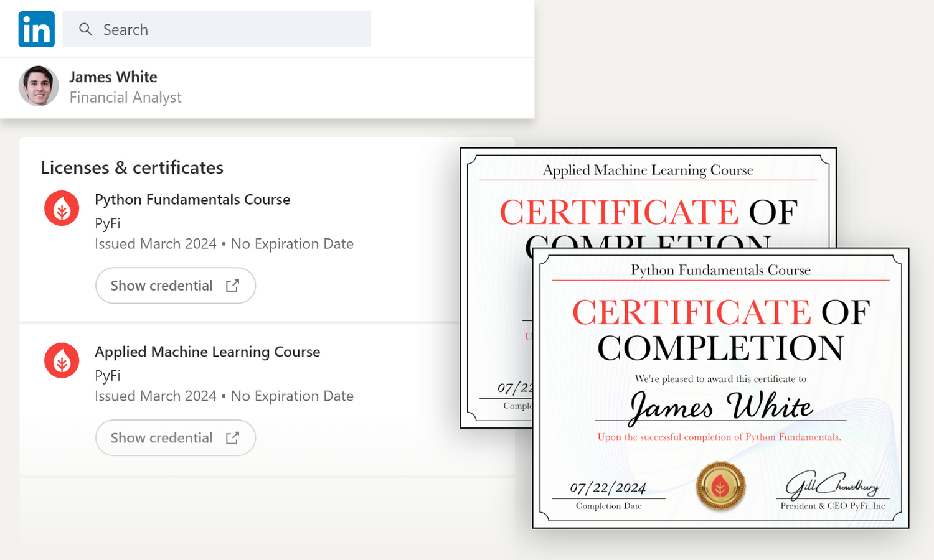This screenshot has width=934, height=560.
Task: Click the James White profile name
Action: tap(113, 77)
